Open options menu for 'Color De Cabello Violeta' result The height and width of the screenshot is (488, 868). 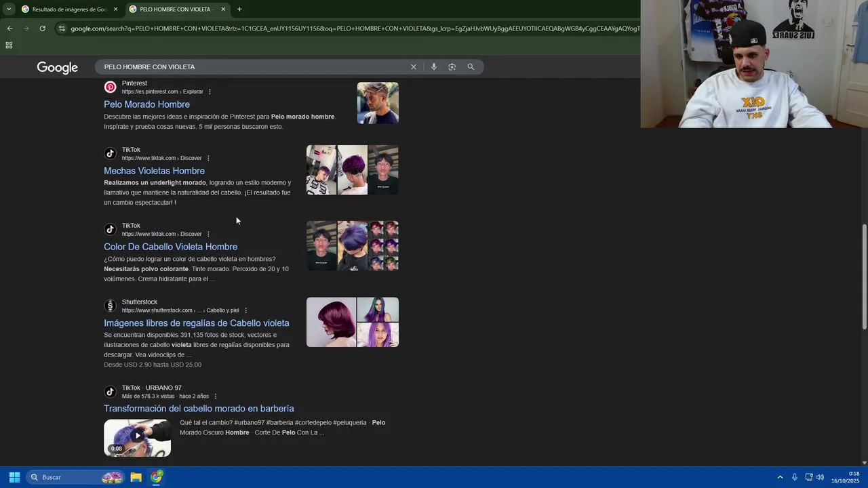(208, 234)
